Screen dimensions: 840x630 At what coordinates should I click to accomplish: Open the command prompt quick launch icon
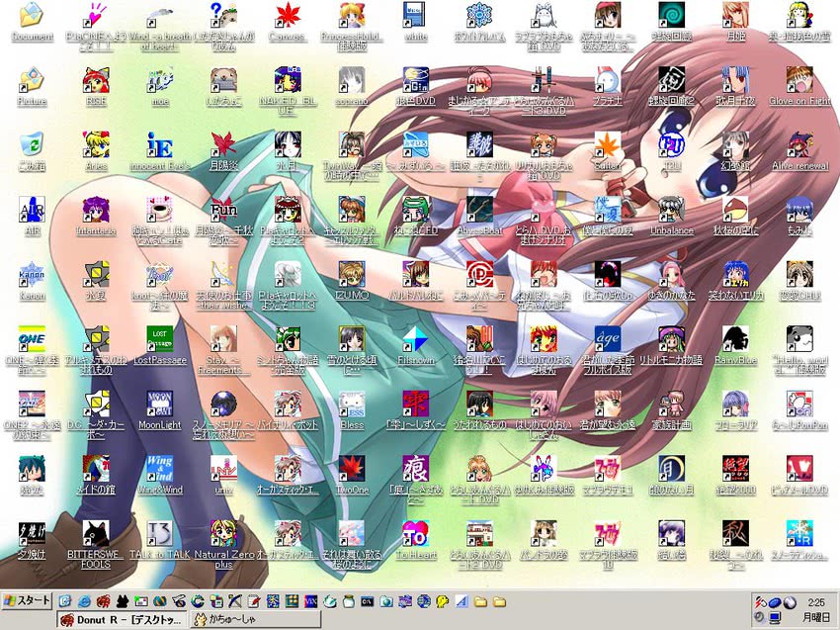(x=367, y=601)
